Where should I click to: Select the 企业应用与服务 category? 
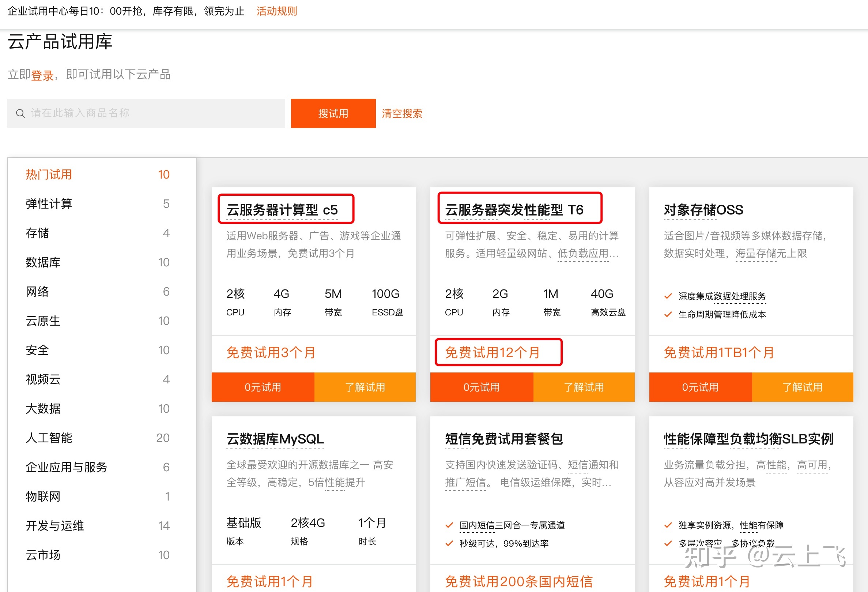click(x=98, y=467)
